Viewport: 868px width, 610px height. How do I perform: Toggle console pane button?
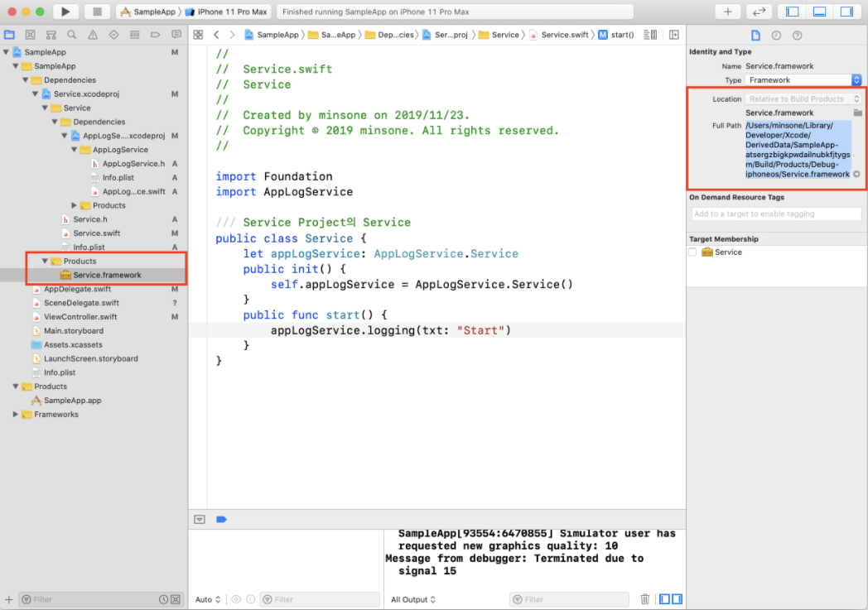677,599
